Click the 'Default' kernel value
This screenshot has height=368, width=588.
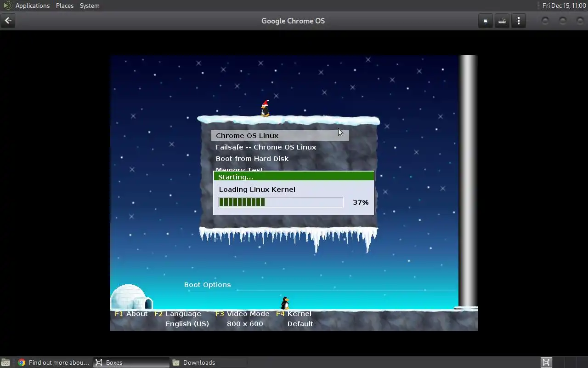(x=300, y=324)
